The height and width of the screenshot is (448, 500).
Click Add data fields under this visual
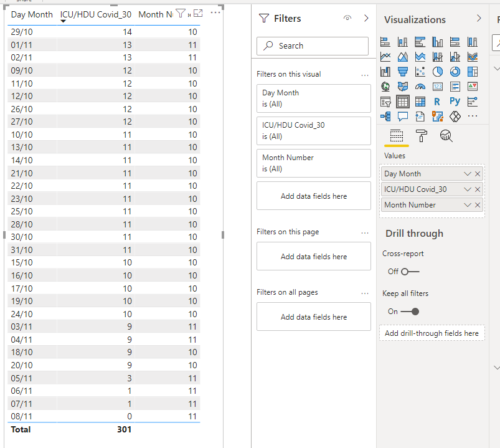tap(314, 196)
